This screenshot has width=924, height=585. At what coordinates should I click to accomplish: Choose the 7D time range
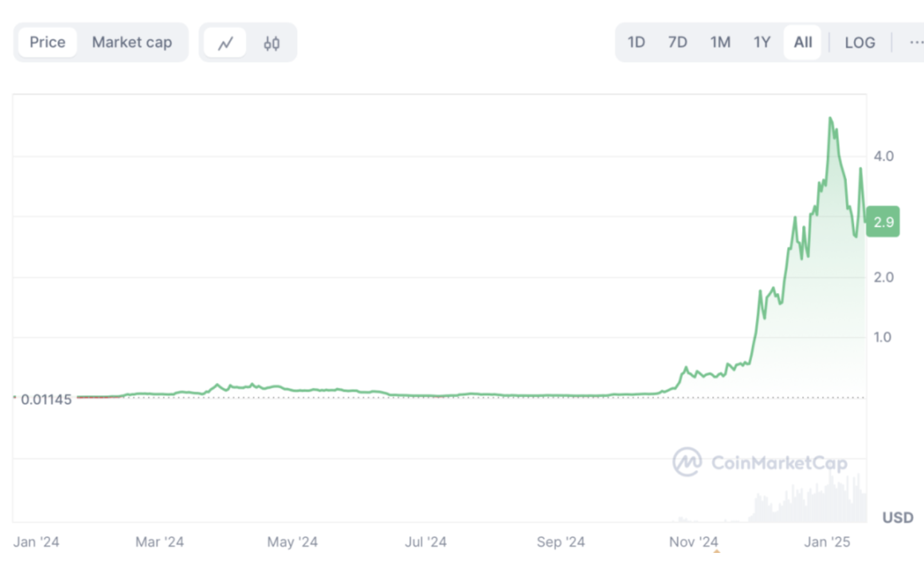pyautogui.click(x=678, y=42)
